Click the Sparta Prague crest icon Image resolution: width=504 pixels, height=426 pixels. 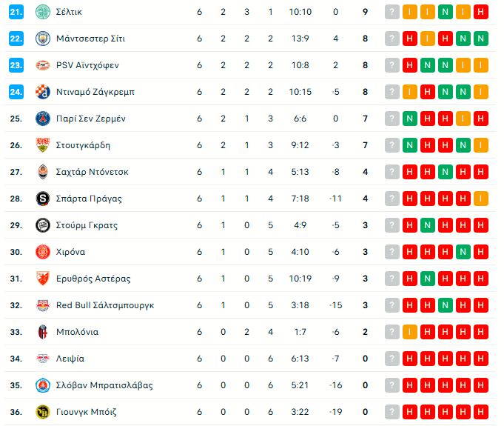pos(43,199)
